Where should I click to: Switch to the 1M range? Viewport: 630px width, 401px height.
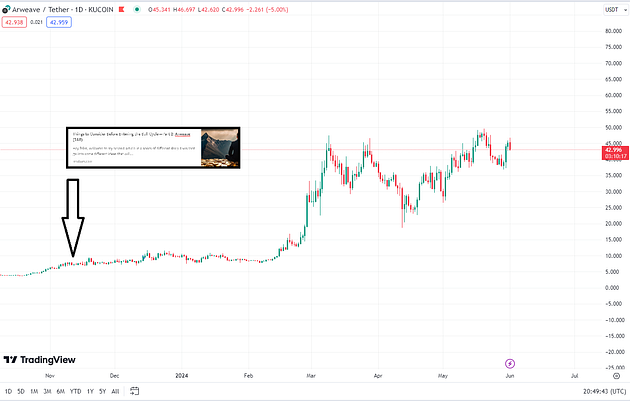click(x=34, y=391)
